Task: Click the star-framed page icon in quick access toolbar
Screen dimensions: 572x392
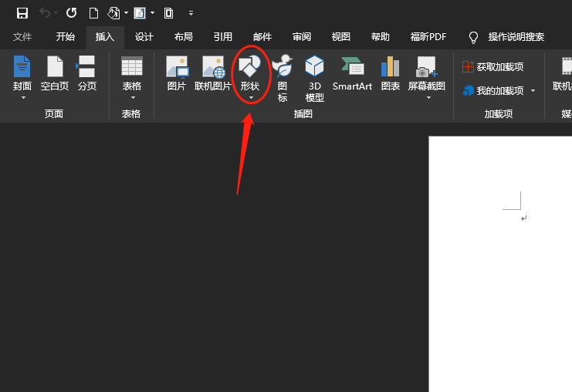Action: point(140,13)
